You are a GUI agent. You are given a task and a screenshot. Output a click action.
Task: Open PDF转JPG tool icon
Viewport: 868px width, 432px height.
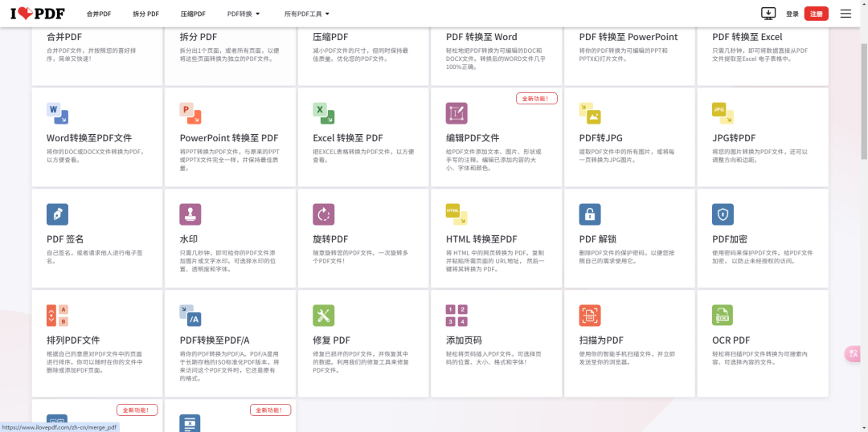[x=590, y=113]
